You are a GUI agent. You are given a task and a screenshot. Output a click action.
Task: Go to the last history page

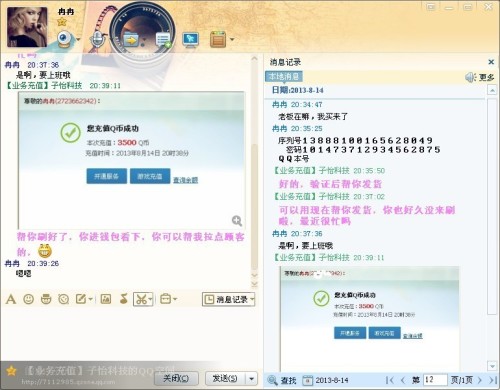pyautogui.click(x=493, y=380)
